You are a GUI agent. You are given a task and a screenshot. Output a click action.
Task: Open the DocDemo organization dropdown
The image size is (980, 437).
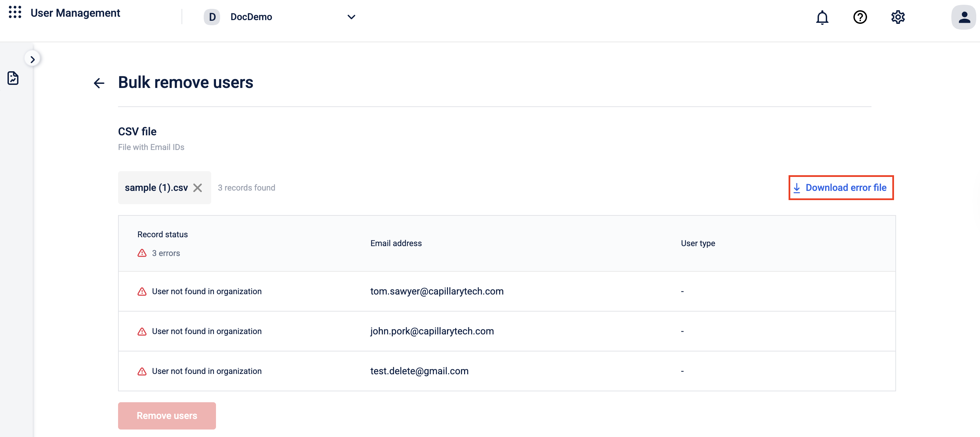351,17
